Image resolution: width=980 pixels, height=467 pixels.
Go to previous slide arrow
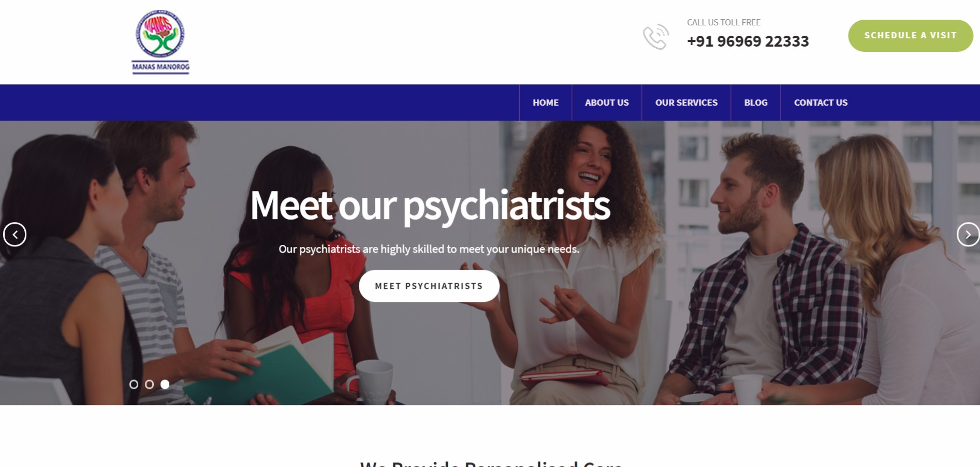tap(14, 235)
